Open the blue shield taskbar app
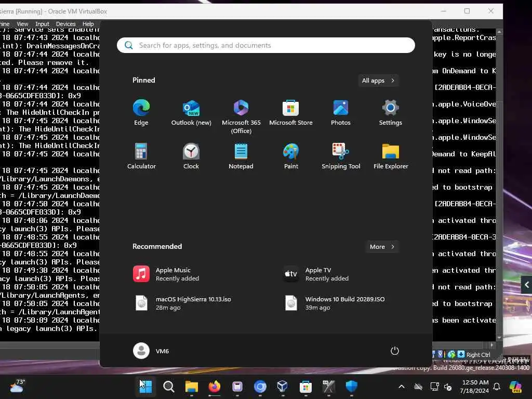Image resolution: width=532 pixels, height=399 pixels. (x=352, y=387)
